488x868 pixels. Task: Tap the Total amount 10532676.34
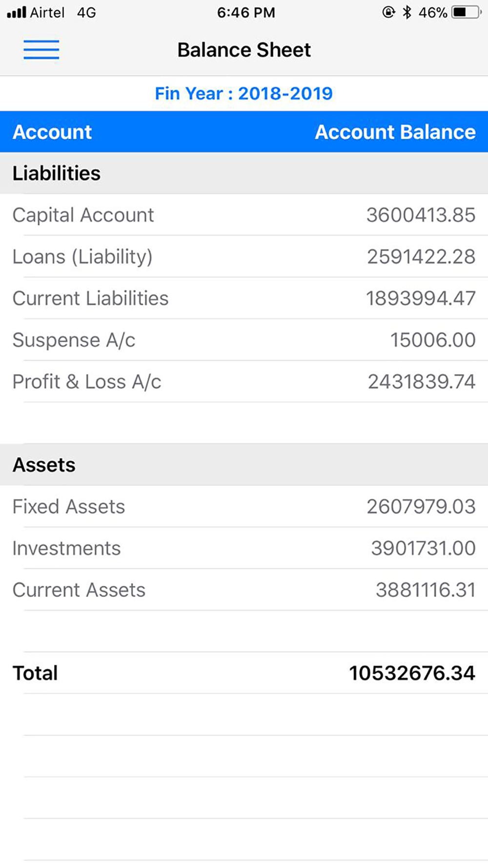(412, 673)
